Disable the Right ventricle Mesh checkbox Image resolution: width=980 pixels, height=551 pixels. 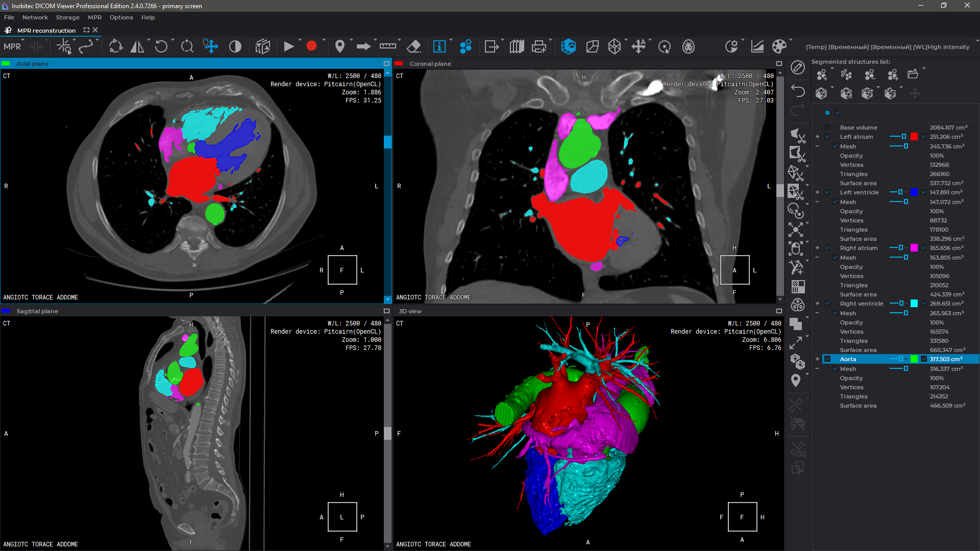(834, 313)
